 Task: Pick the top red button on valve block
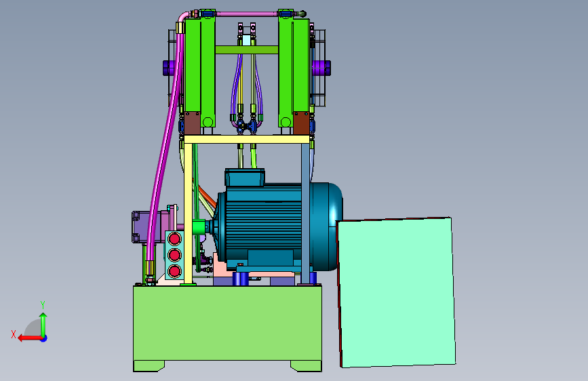pos(174,239)
